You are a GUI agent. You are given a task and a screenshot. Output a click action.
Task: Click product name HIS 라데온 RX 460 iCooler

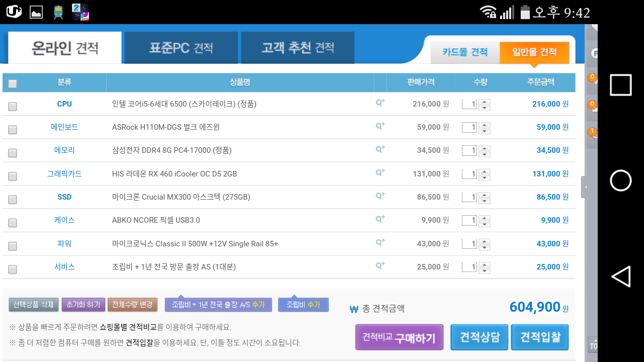pos(175,174)
